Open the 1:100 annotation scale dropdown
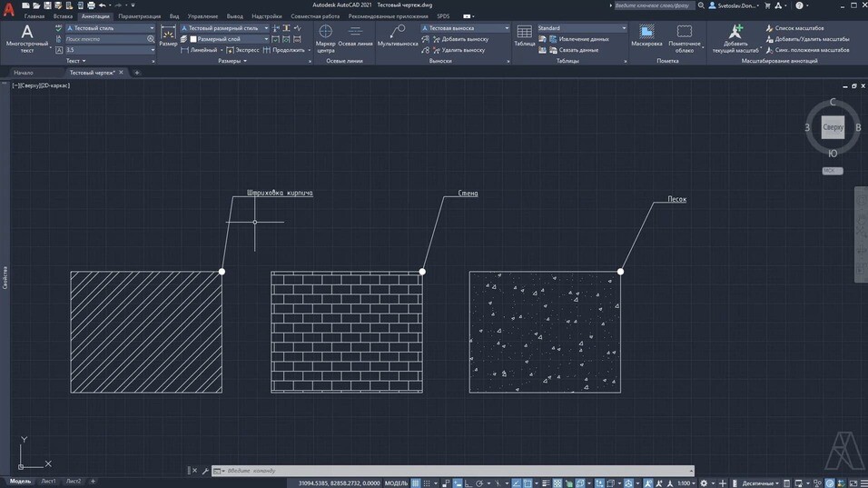Screen dimensions: 868x488 click(x=686, y=483)
